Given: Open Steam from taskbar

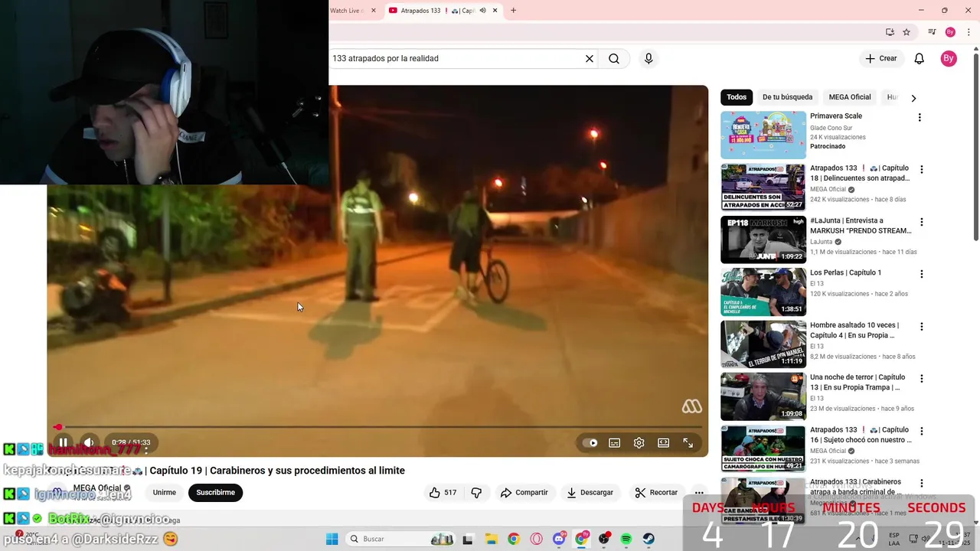Looking at the screenshot, I should [x=648, y=539].
